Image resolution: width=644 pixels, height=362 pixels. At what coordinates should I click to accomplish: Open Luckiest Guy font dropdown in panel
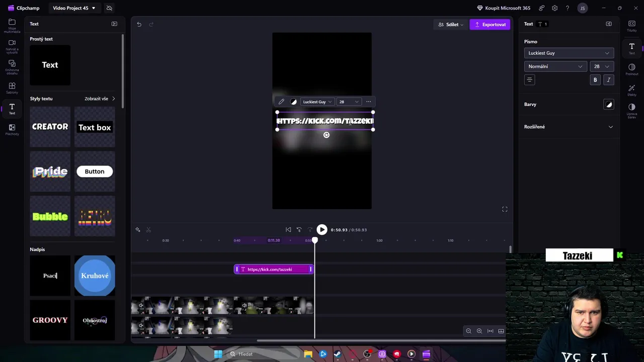[569, 53]
